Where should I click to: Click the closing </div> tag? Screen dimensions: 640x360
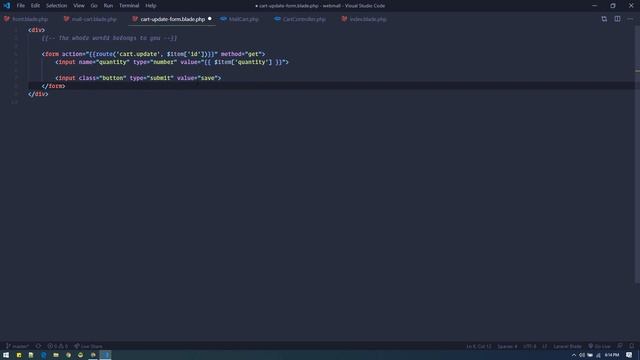point(38,94)
